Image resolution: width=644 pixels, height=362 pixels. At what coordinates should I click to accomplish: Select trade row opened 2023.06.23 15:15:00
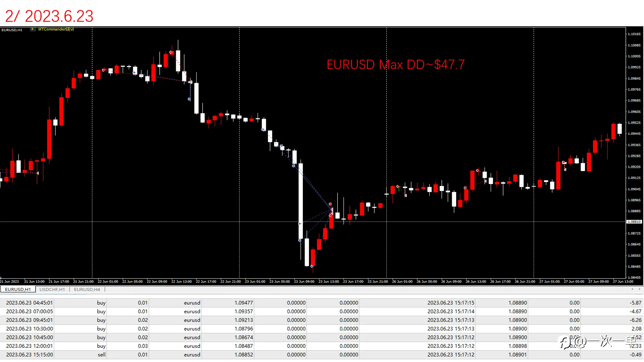coord(322,355)
